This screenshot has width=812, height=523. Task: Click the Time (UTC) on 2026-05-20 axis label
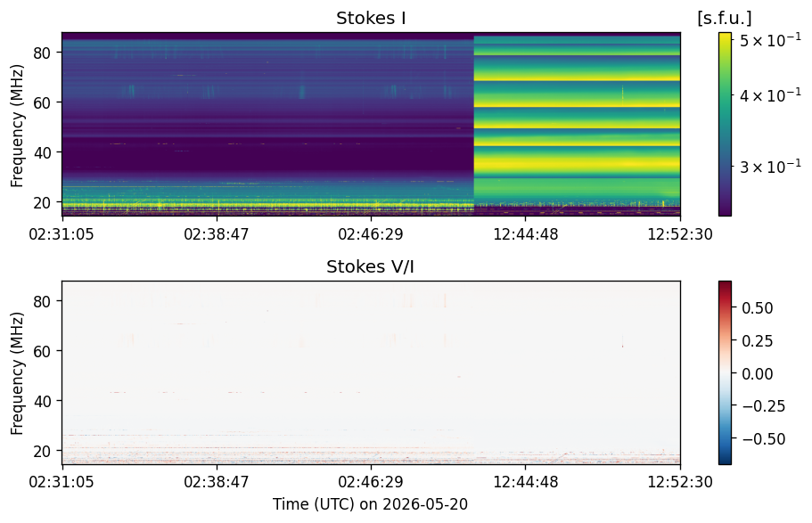pos(370,503)
